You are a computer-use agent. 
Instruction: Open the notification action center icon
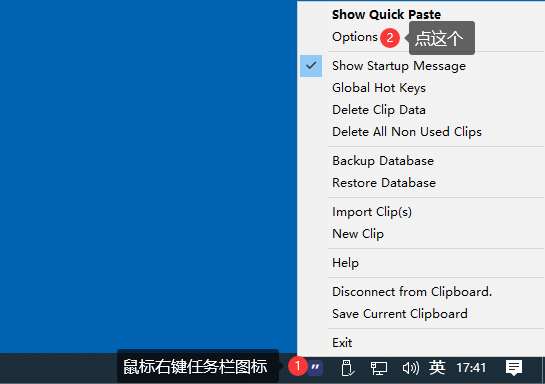514,368
